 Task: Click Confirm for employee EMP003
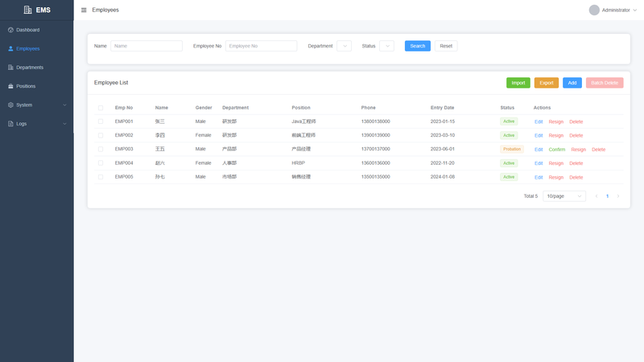[x=557, y=150]
